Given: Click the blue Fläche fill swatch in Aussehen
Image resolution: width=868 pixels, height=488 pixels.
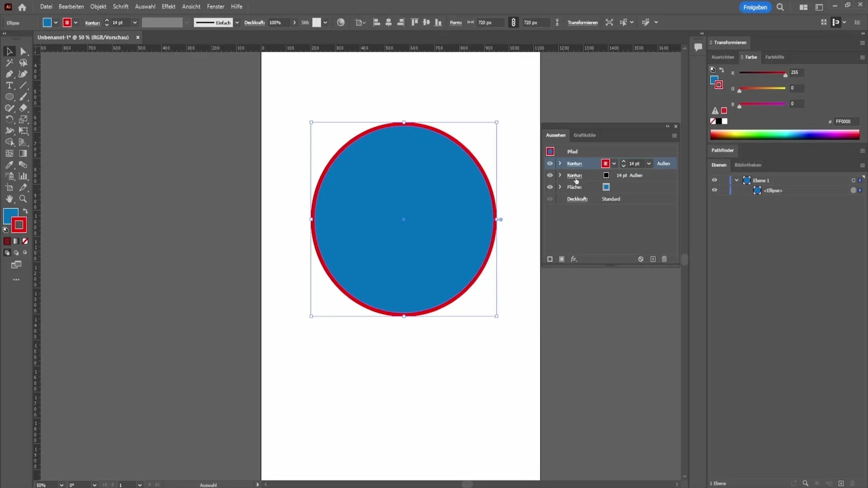Looking at the screenshot, I should (x=606, y=187).
